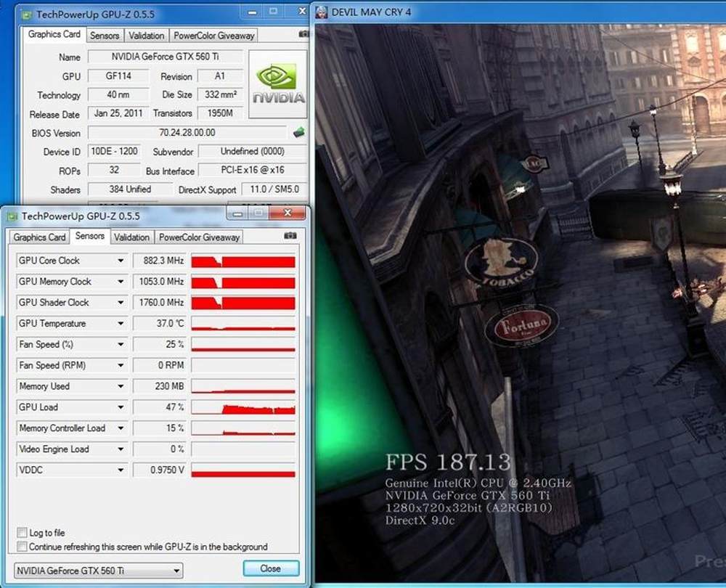Select the Sensors tab in front window

tap(90, 236)
